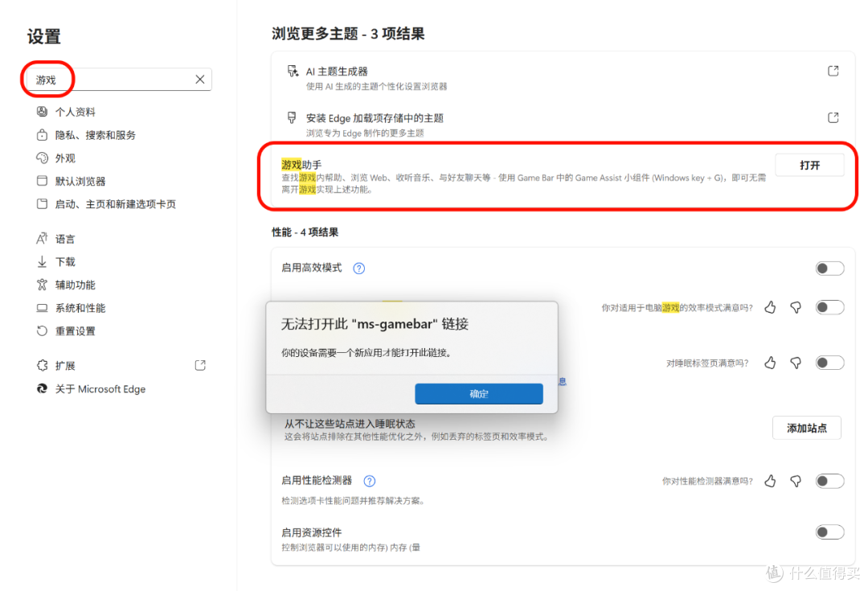Click the 扩展 puzzle icon in sidebar

[x=42, y=366]
